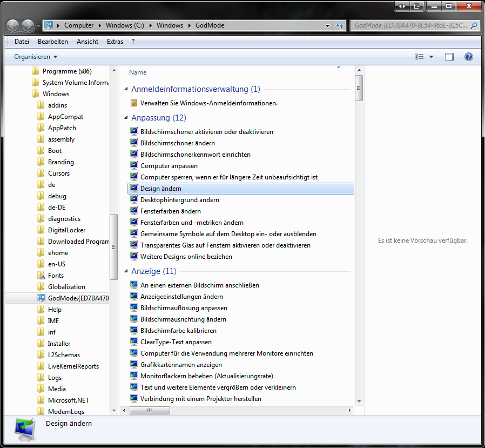The image size is (485, 448).
Task: Click the icon beside Bildschirmschoner aktivieren oder deaktivieren
Action: tap(134, 131)
